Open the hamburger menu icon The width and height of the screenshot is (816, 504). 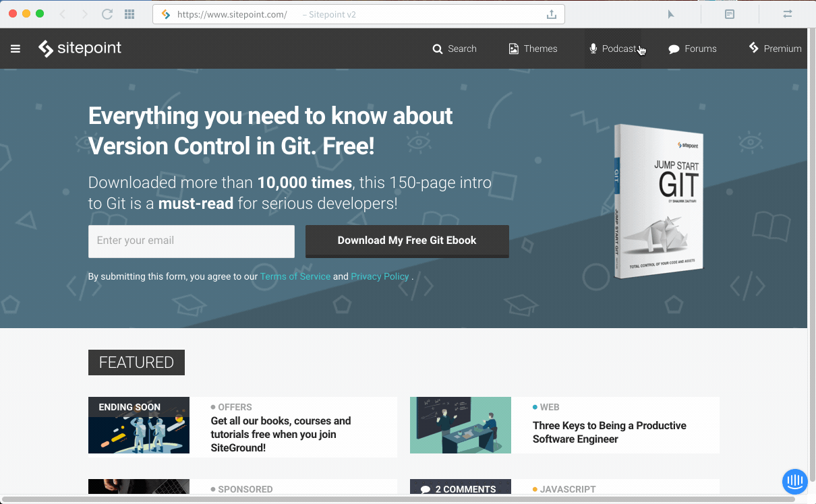point(16,49)
